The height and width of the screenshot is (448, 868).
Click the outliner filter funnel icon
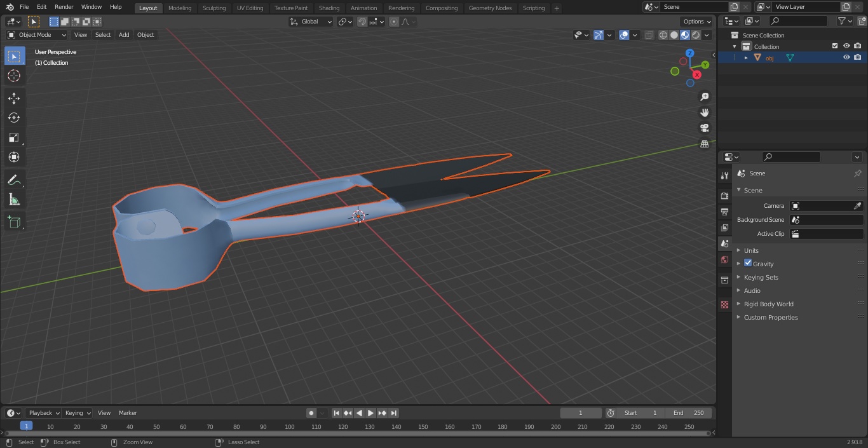(842, 21)
